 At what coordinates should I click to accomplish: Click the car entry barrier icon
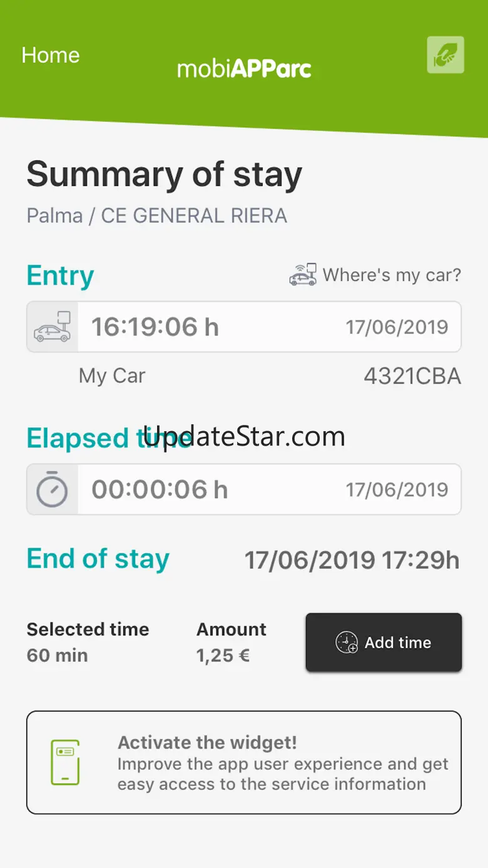coord(53,327)
